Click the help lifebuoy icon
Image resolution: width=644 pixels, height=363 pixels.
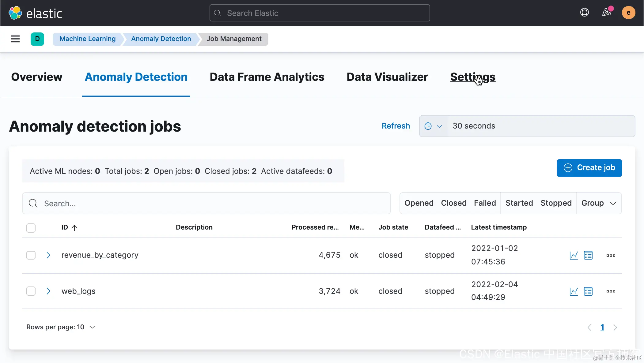point(584,13)
